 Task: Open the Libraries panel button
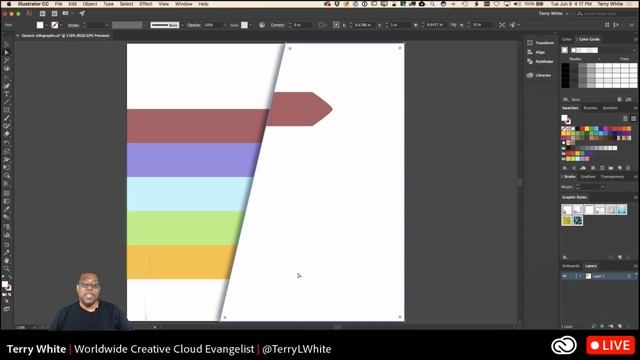click(x=539, y=75)
